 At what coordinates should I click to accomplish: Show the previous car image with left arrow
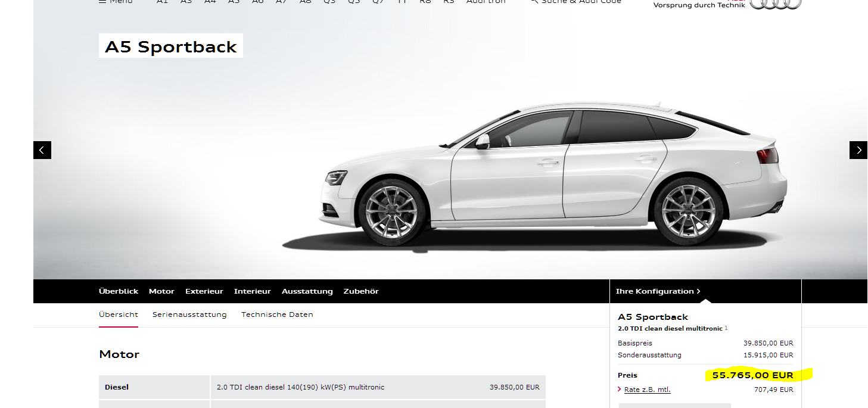(42, 150)
